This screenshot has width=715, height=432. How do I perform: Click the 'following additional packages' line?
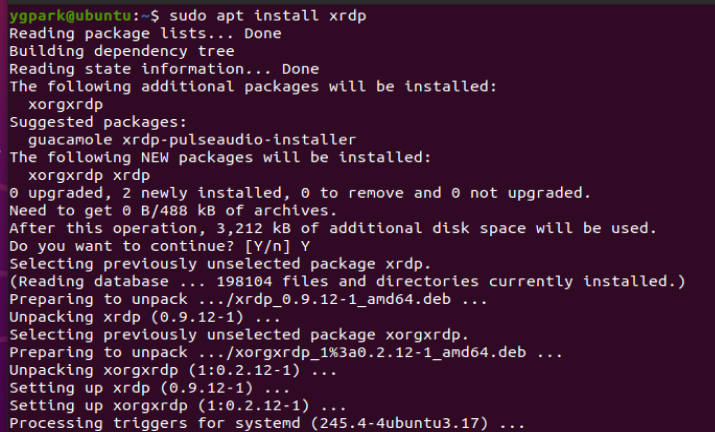[x=252, y=86]
